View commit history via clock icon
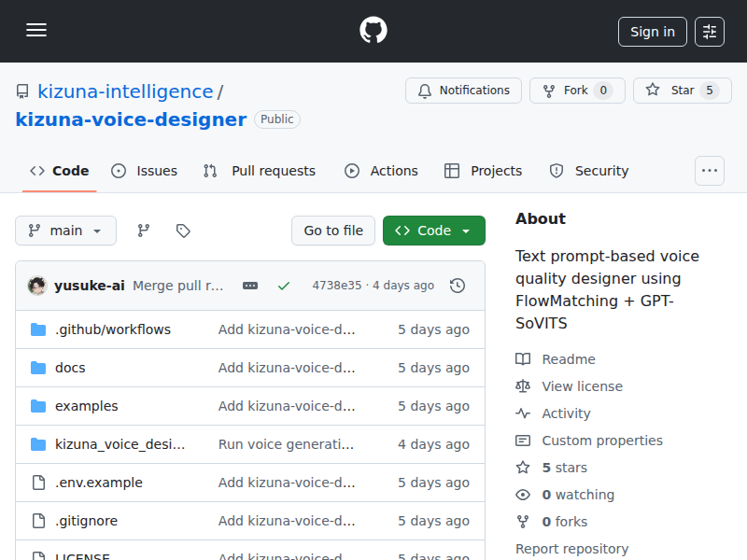This screenshot has height=560, width=747. point(458,286)
